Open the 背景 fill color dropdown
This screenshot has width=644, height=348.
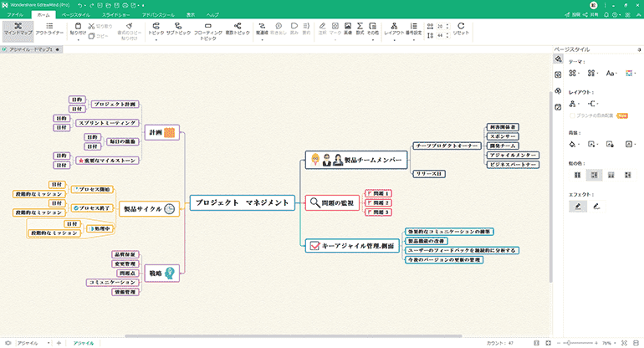tap(575, 144)
